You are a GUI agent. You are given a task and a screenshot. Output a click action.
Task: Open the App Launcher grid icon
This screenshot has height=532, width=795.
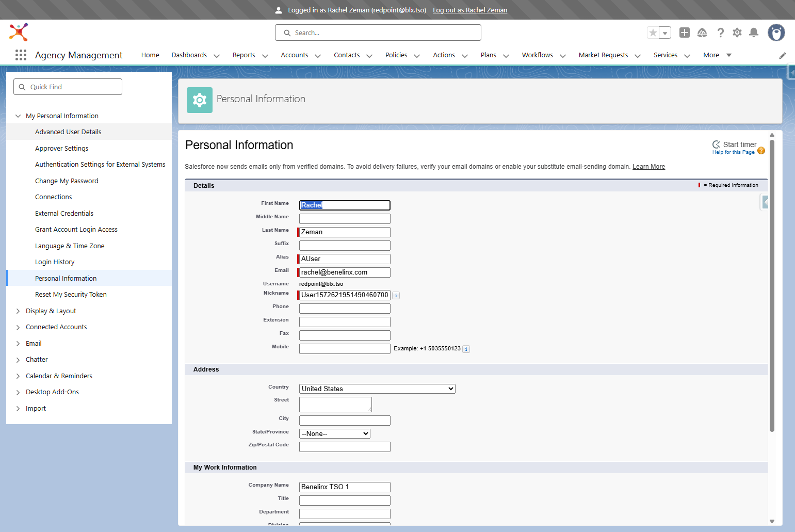(x=21, y=55)
